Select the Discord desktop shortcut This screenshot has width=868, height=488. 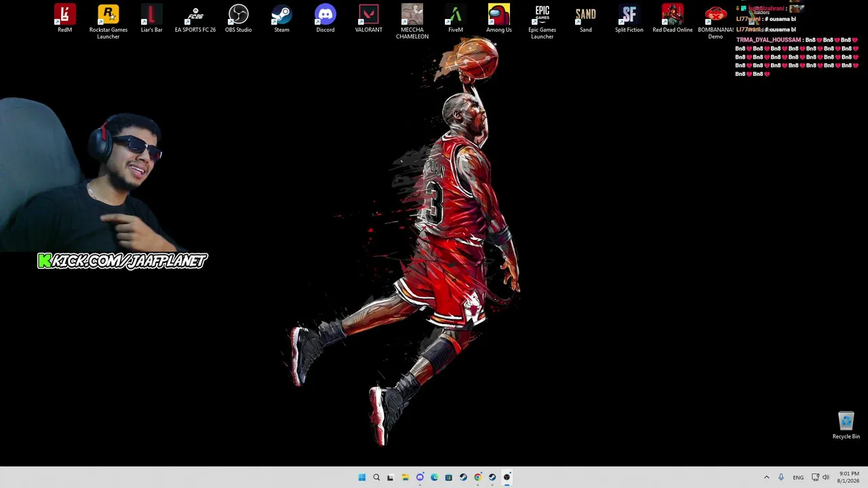[325, 19]
